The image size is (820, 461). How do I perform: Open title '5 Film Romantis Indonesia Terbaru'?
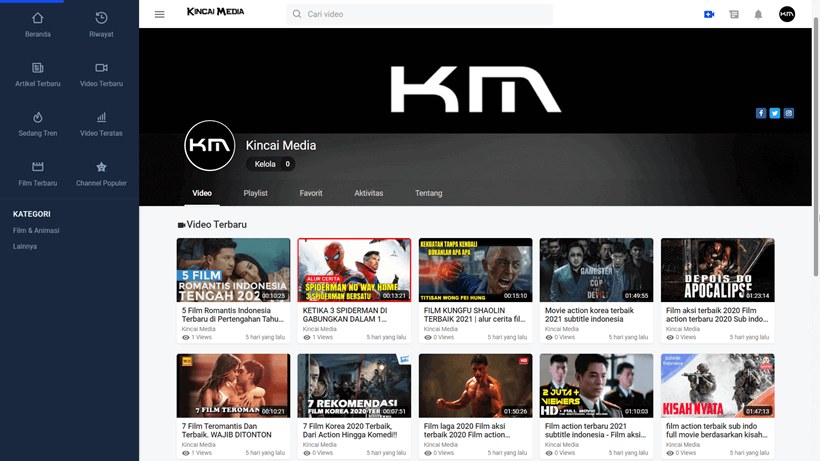233,315
